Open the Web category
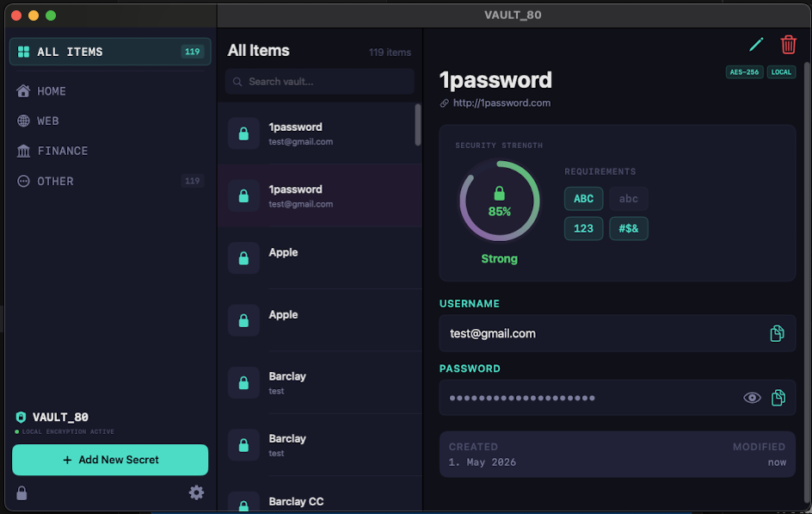 [110, 121]
